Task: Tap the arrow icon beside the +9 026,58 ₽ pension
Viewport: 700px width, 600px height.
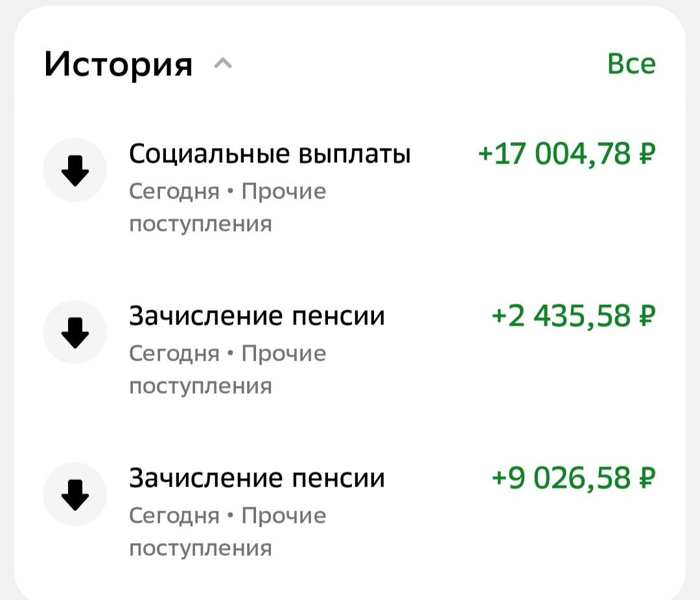Action: 75,495
